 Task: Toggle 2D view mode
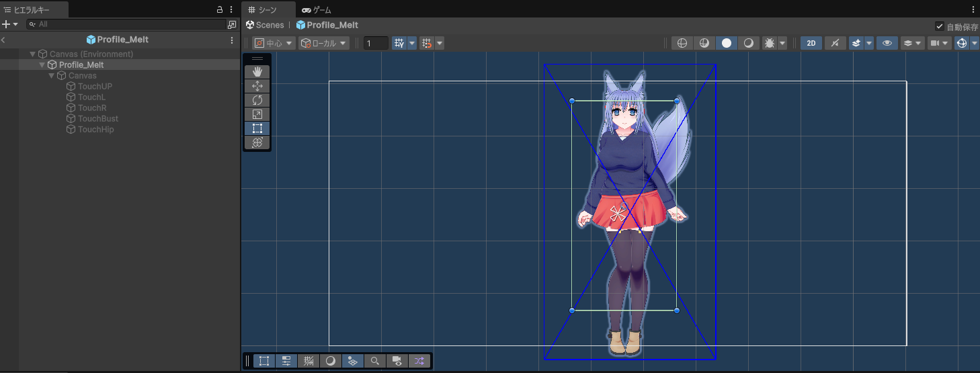point(811,43)
